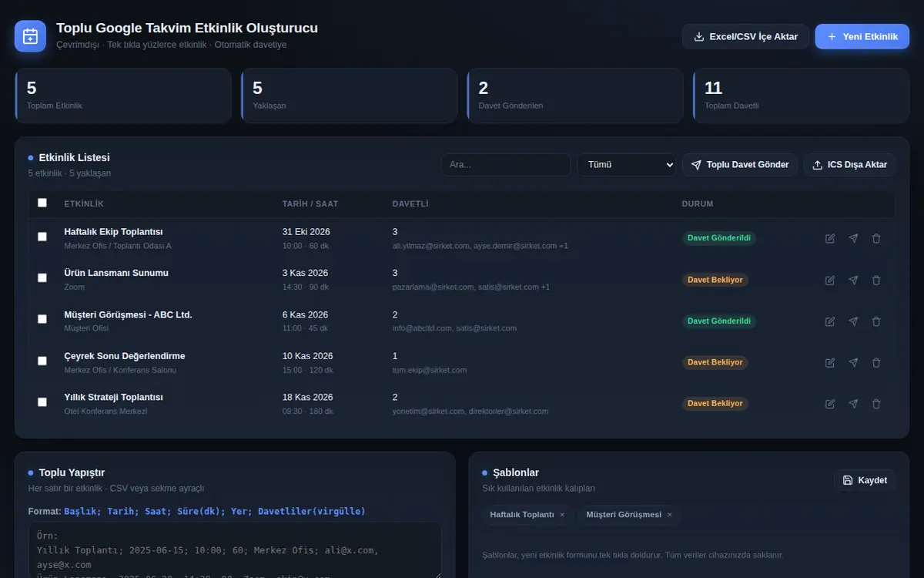This screenshot has height=578, width=924.
Task: Send invite for Müşteri Görüşmesi - ABC Ltd.
Action: (x=853, y=321)
